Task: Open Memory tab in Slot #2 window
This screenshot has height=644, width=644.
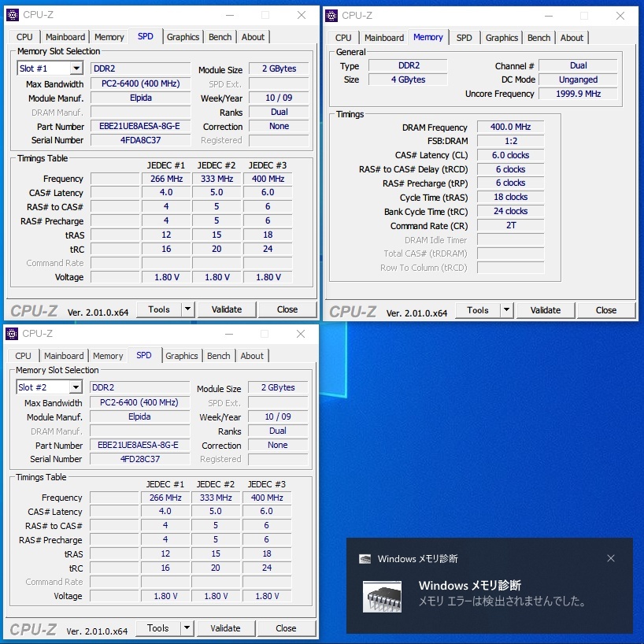Action: pyautogui.click(x=108, y=356)
